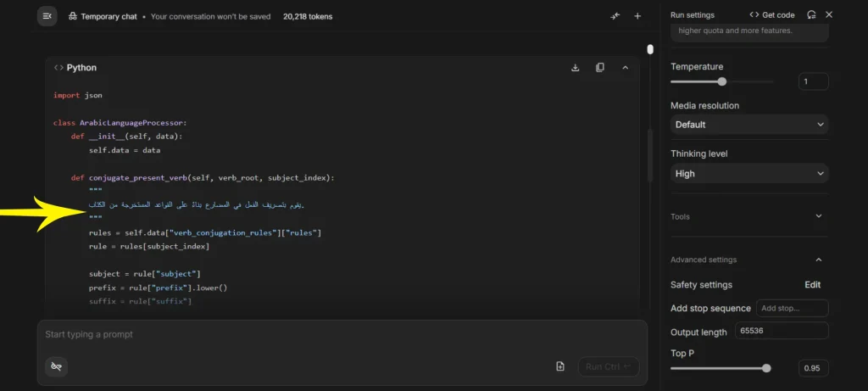This screenshot has width=868, height=391.
Task: Click the Run Ctrl button
Action: pyautogui.click(x=609, y=366)
